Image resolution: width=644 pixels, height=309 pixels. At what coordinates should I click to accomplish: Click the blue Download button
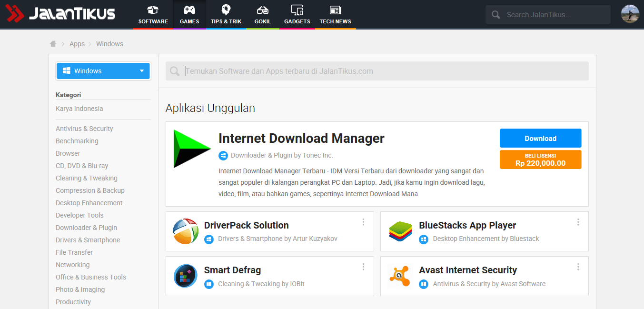(540, 138)
